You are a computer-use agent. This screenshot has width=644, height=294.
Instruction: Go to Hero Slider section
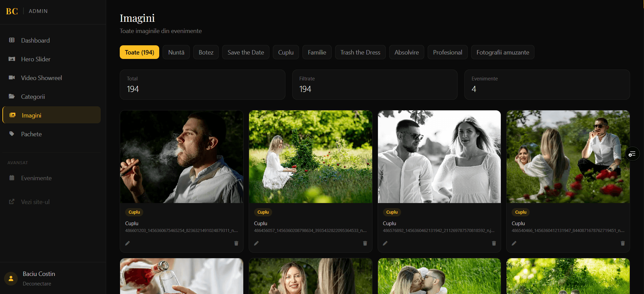coord(52,59)
